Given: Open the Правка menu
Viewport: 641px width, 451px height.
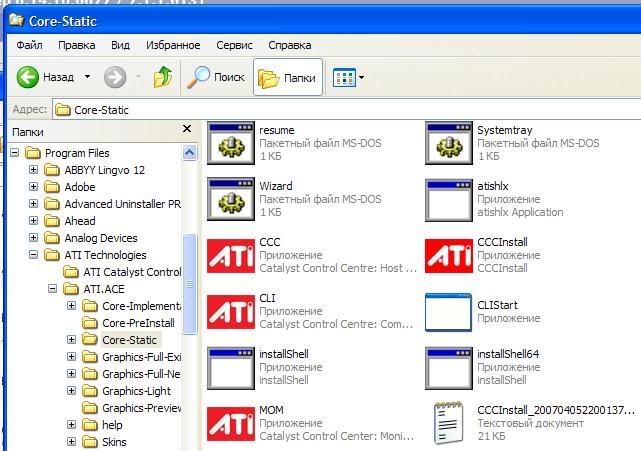Looking at the screenshot, I should pos(76,45).
